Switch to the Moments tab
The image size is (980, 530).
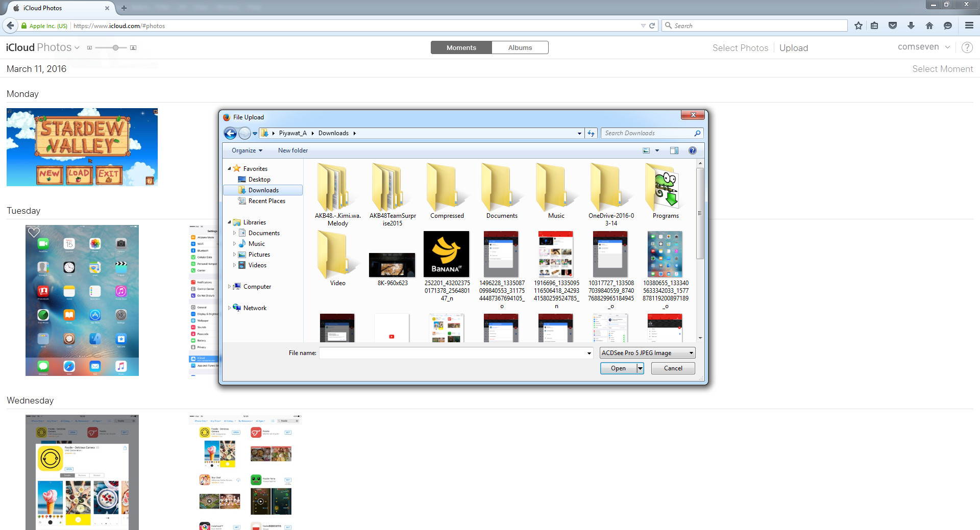[461, 47]
